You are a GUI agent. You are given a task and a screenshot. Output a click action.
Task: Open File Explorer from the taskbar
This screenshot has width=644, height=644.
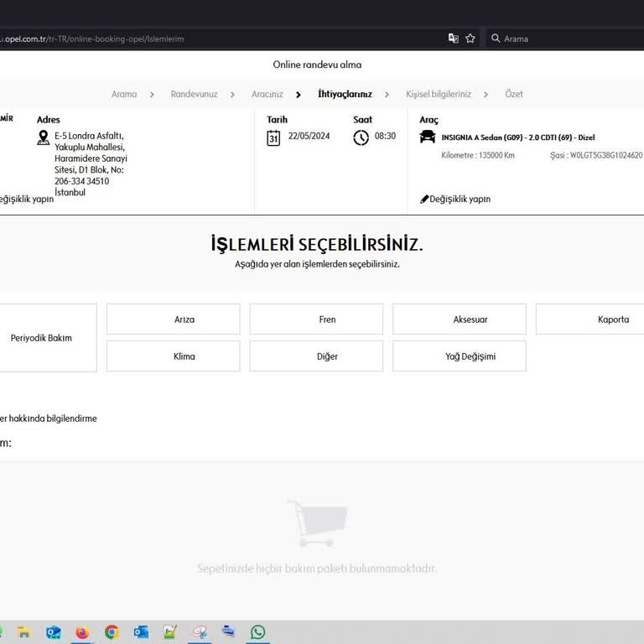pos(23,632)
